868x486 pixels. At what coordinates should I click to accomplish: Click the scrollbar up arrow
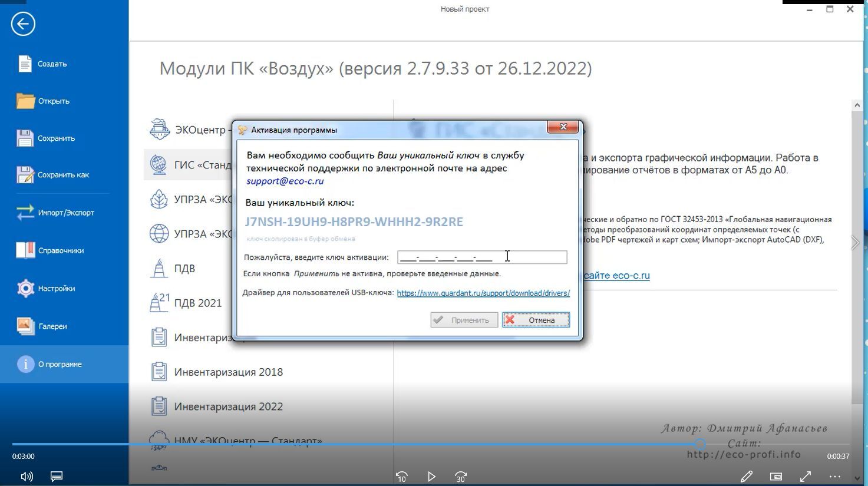pyautogui.click(x=857, y=105)
